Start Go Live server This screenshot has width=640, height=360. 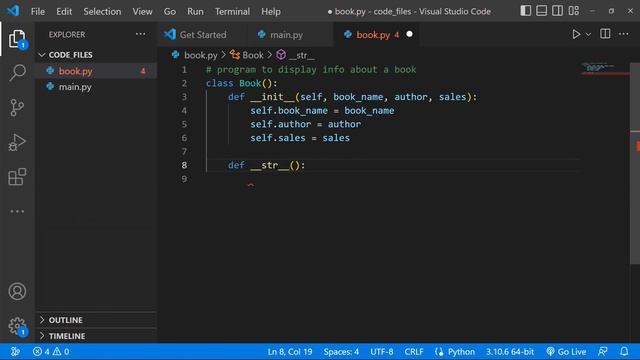pyautogui.click(x=566, y=351)
